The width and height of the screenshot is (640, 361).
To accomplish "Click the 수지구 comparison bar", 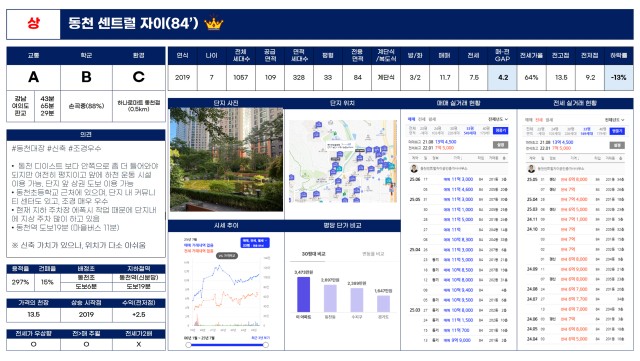I will 357,300.
